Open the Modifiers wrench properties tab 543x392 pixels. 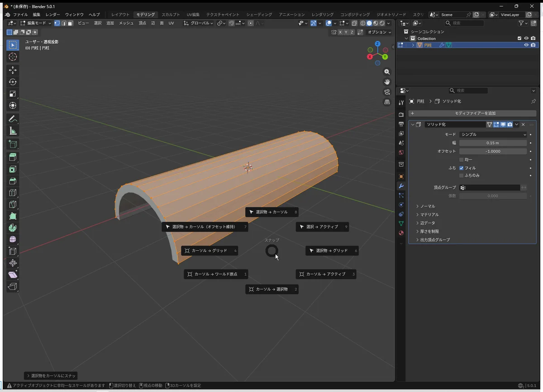(x=401, y=186)
